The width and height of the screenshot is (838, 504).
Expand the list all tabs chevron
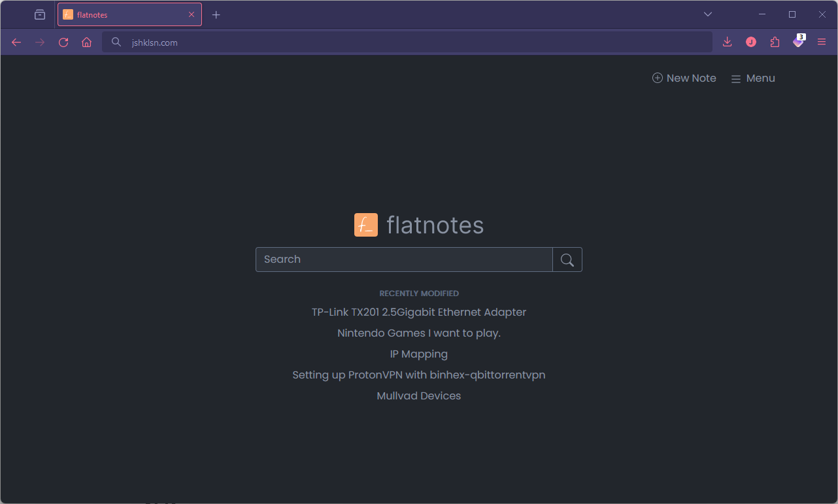point(708,14)
